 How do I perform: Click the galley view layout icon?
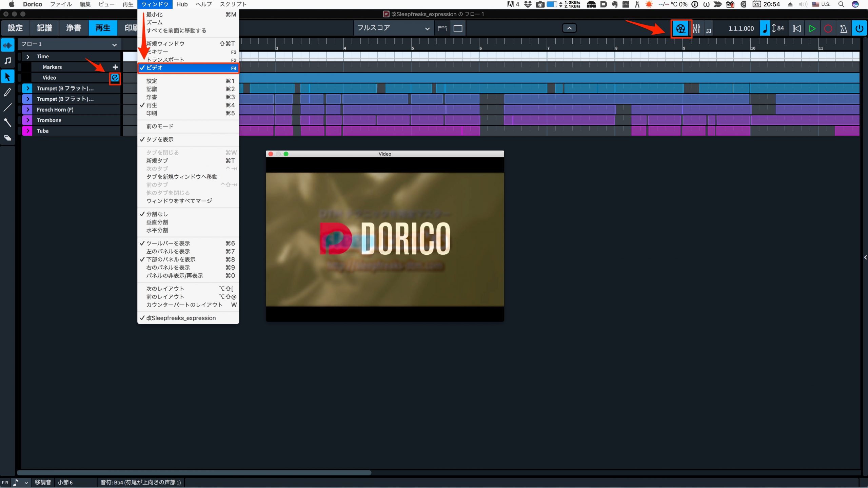(x=442, y=28)
